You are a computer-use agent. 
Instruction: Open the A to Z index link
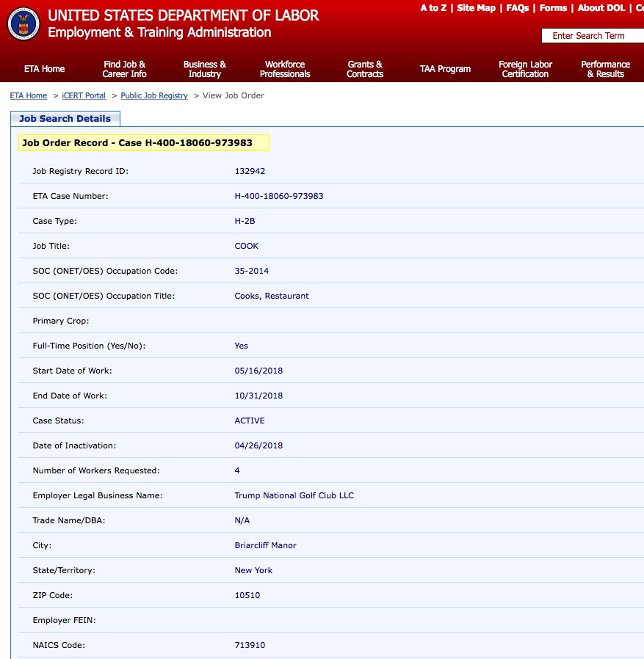click(433, 8)
